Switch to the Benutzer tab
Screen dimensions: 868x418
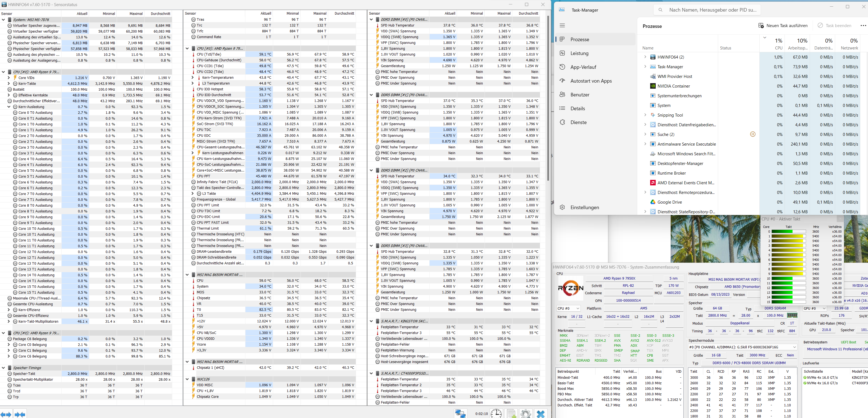click(x=595, y=95)
